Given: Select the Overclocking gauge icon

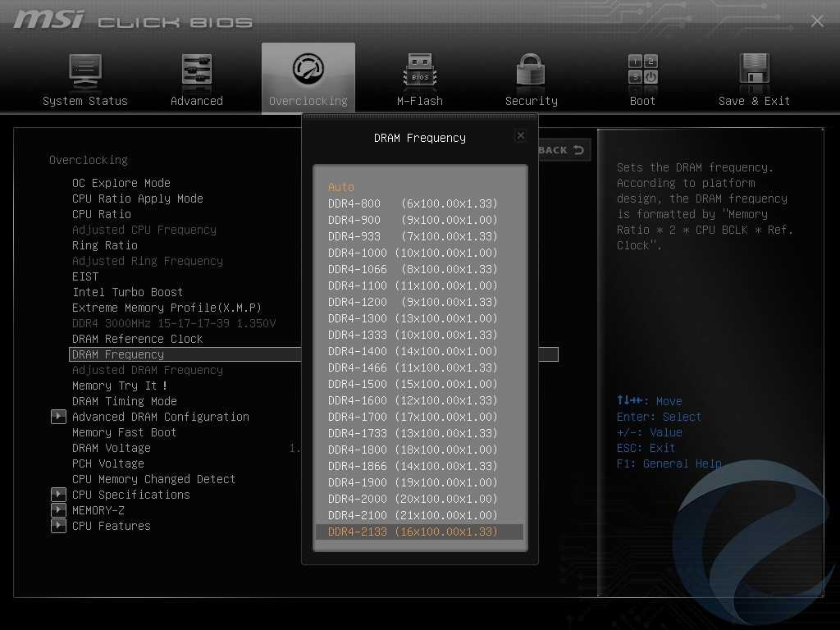Looking at the screenshot, I should pyautogui.click(x=308, y=71).
